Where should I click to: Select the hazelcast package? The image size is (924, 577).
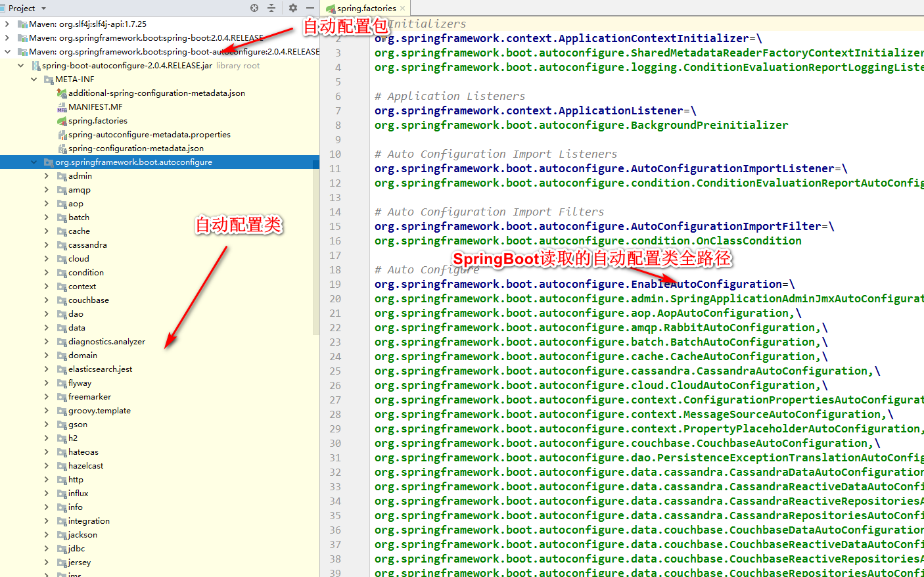85,465
